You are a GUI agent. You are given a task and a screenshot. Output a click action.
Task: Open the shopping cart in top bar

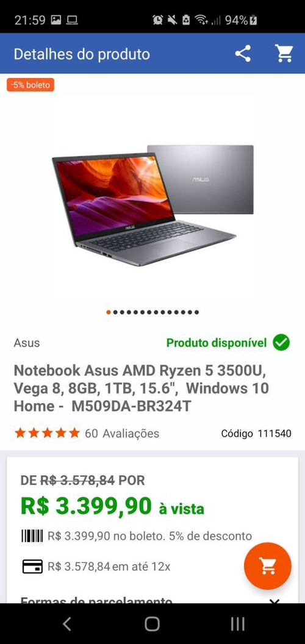pyautogui.click(x=284, y=54)
